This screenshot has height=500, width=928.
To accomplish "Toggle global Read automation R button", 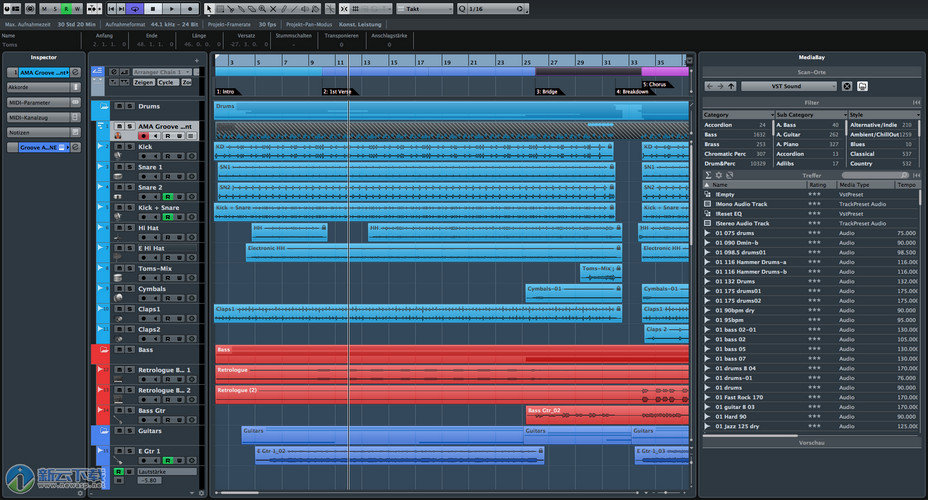I will click(66, 9).
